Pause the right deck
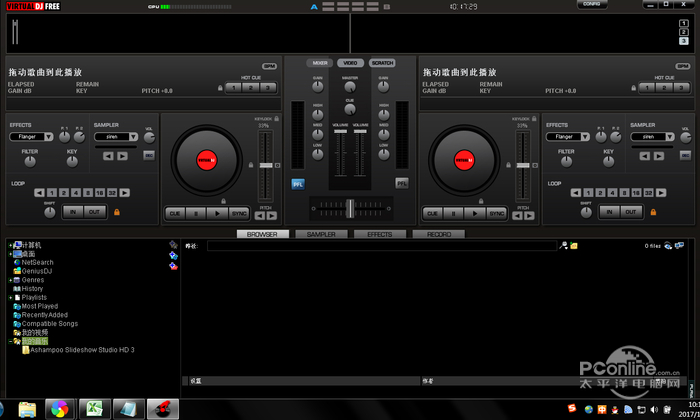 point(454,213)
